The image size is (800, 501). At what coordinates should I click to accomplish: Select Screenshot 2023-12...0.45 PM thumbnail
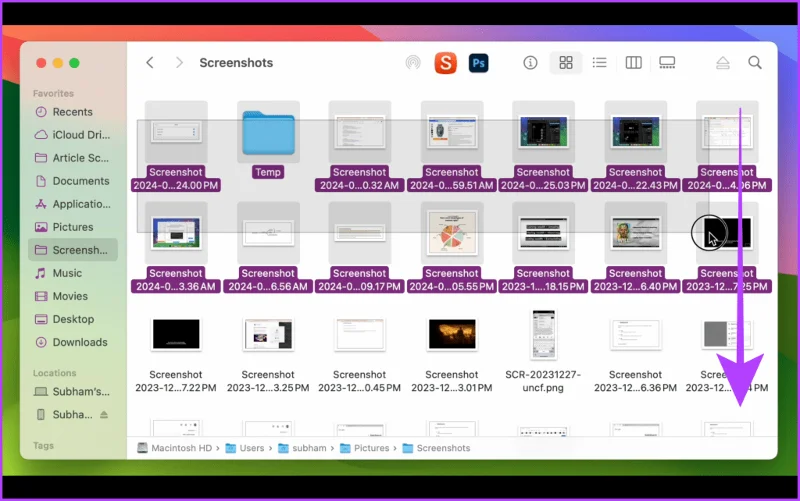click(x=360, y=334)
